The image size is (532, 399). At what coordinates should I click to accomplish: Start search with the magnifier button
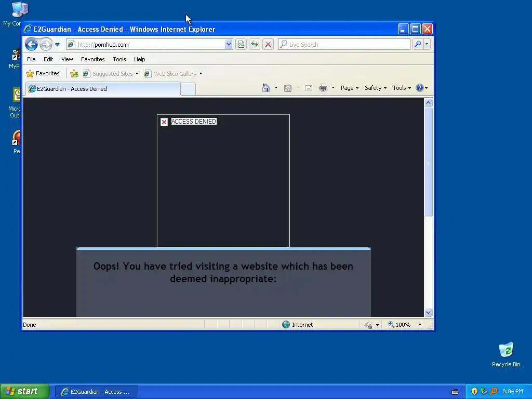pos(418,44)
